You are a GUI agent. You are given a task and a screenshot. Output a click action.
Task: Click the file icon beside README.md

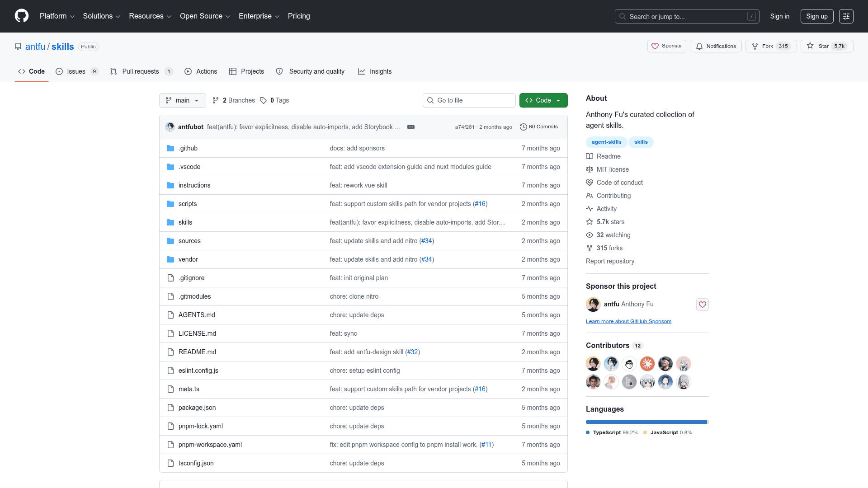tap(170, 352)
